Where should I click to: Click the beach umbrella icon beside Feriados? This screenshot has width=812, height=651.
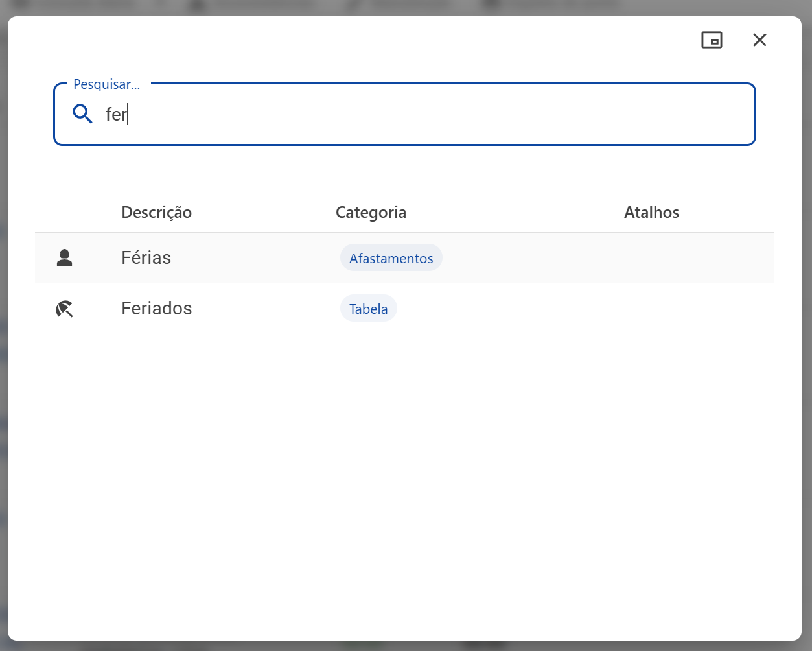[64, 309]
